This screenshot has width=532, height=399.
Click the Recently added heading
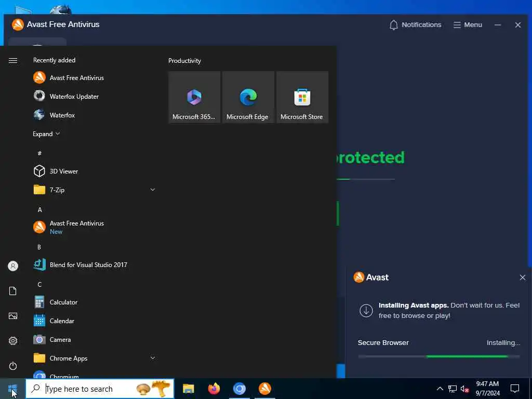click(x=54, y=60)
